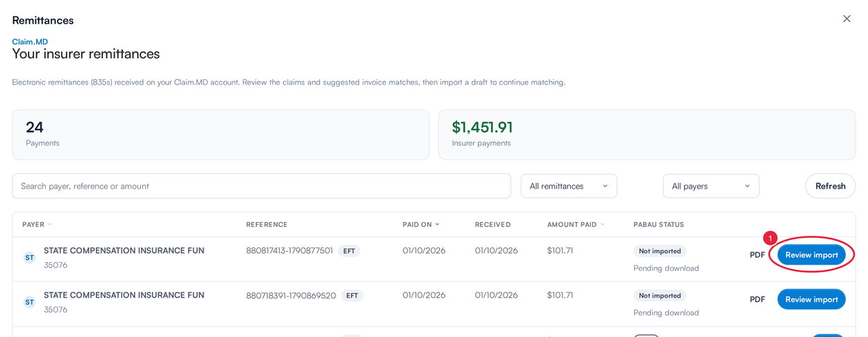Close the Remittances dialog
Image resolution: width=868 pixels, height=337 pixels.
pyautogui.click(x=846, y=19)
